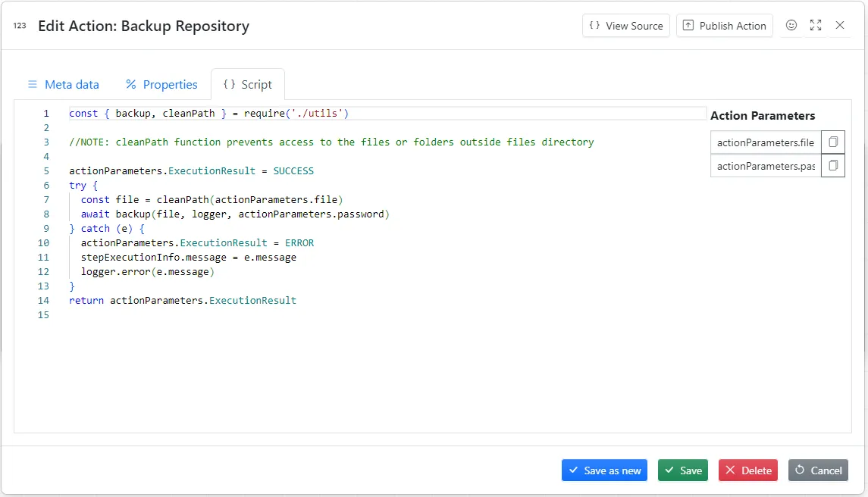Copy actionParameters.file using its copy icon
The width and height of the screenshot is (868, 497).
[832, 142]
